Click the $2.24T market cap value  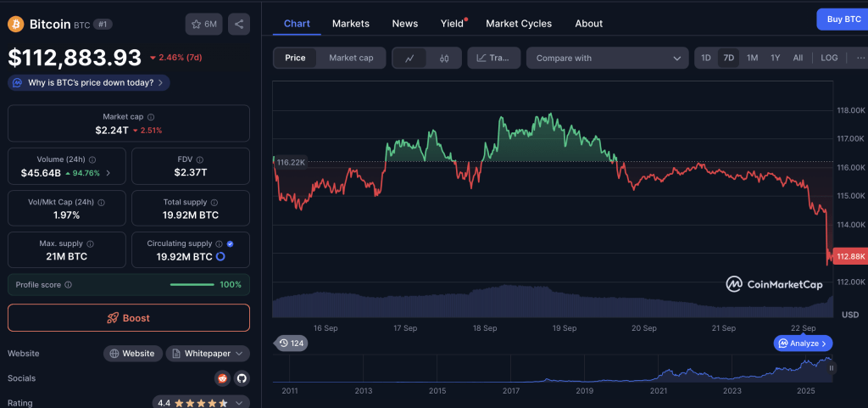coord(112,130)
